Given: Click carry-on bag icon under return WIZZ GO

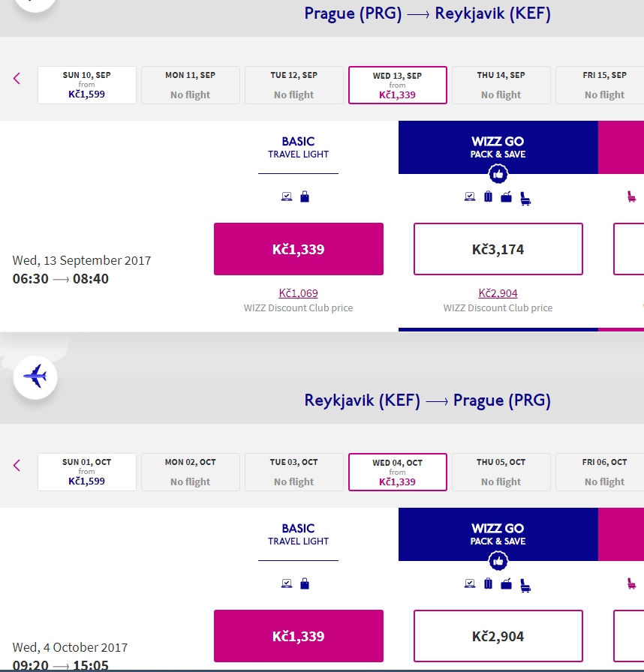Looking at the screenshot, I should point(507,584).
